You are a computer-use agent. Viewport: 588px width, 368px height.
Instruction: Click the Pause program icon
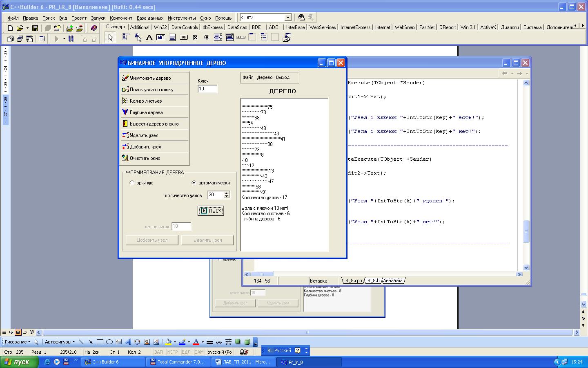[71, 38]
